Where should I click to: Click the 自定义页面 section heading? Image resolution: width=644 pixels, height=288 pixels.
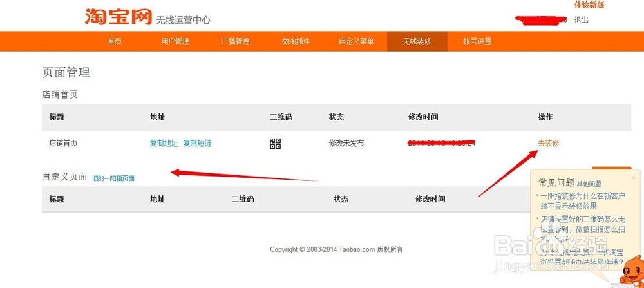click(x=64, y=177)
